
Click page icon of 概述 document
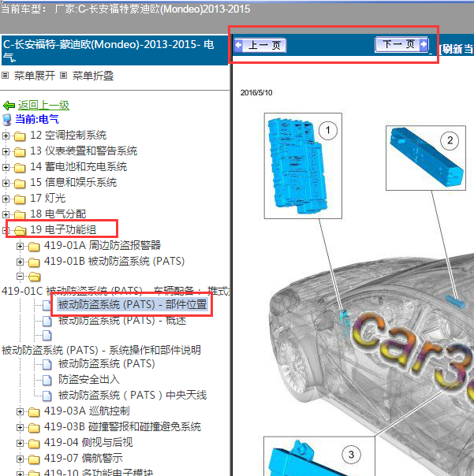(x=47, y=321)
